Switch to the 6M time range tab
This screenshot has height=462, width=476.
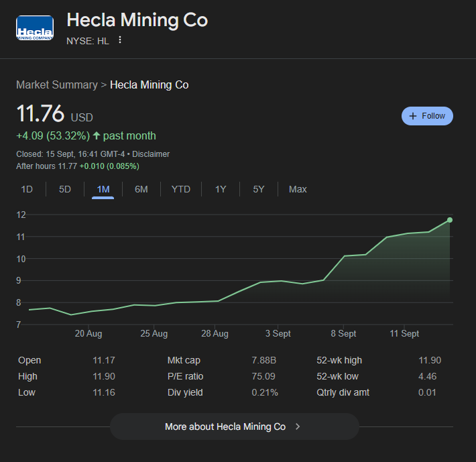coord(141,189)
